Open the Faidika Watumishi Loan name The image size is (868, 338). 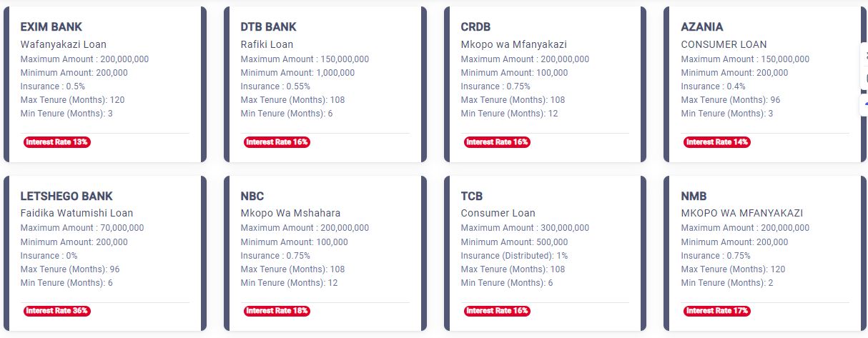(x=77, y=213)
